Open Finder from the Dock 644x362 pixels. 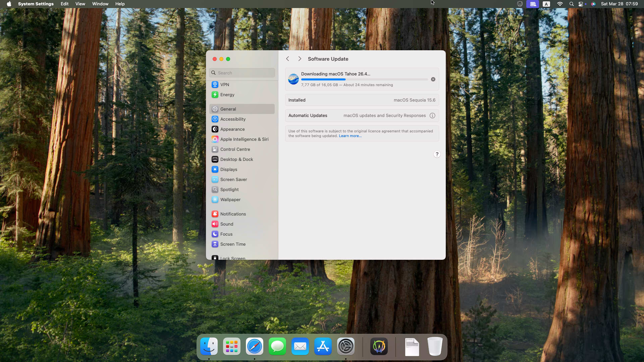point(209,346)
